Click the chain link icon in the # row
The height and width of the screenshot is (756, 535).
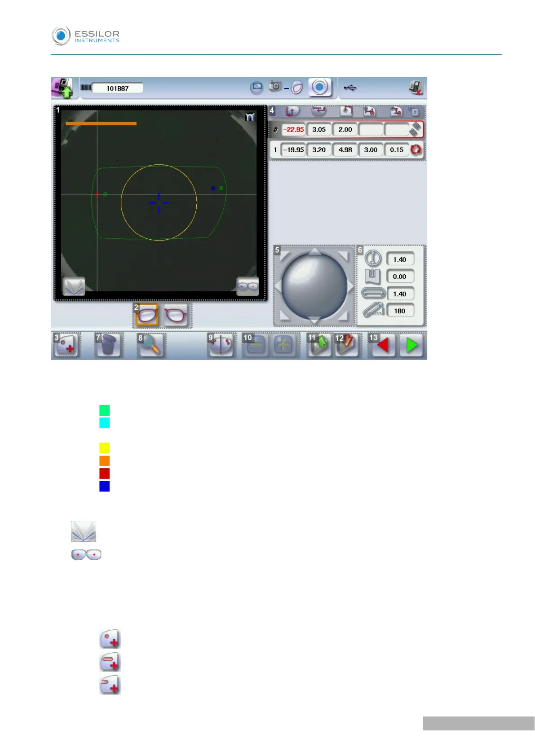(416, 129)
